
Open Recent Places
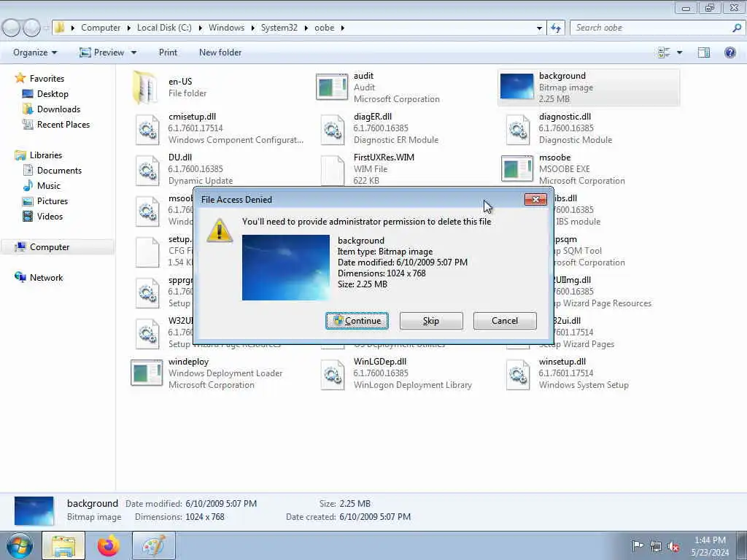63,124
